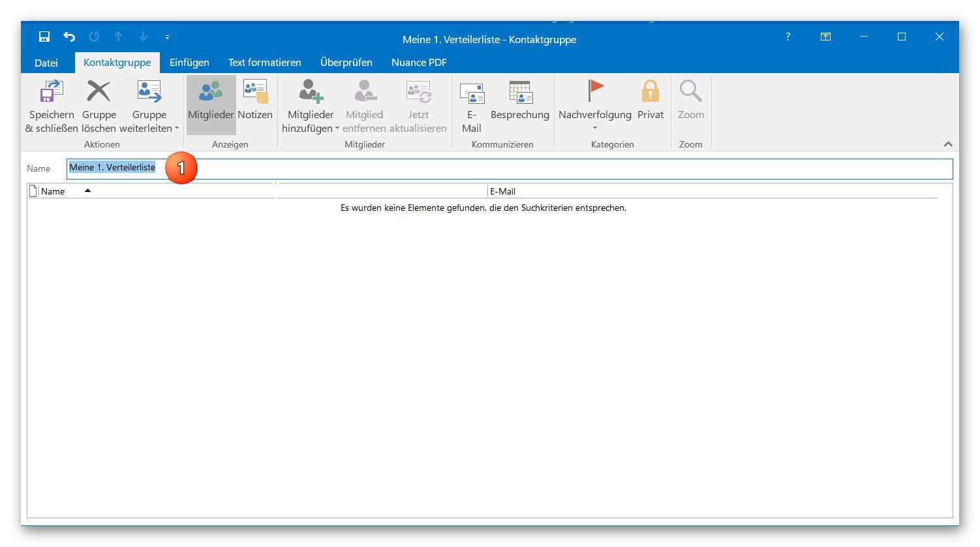Send E-Mail to the contact group
980x547 pixels.
(x=472, y=106)
